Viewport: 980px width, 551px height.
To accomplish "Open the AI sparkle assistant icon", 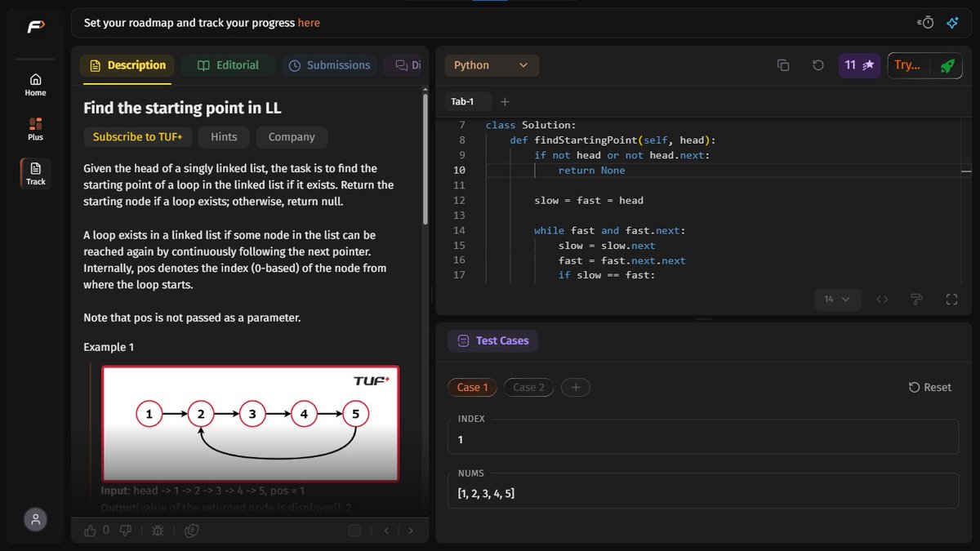I will point(952,23).
